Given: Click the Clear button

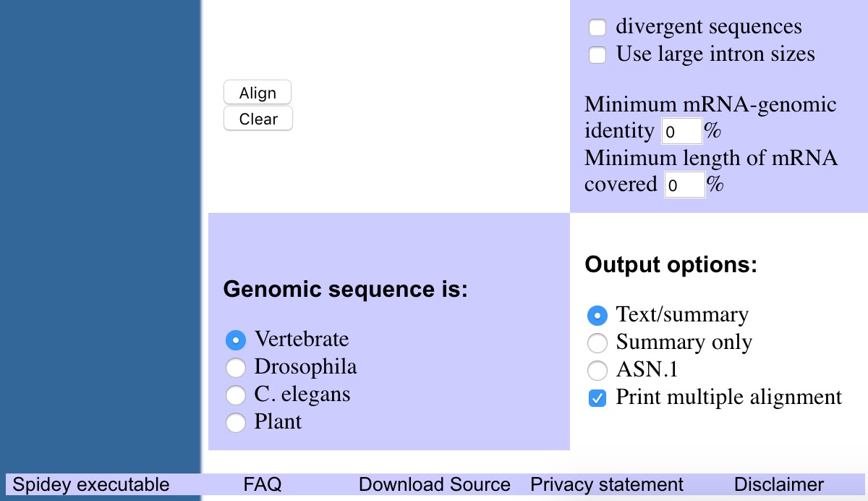Looking at the screenshot, I should tap(258, 119).
